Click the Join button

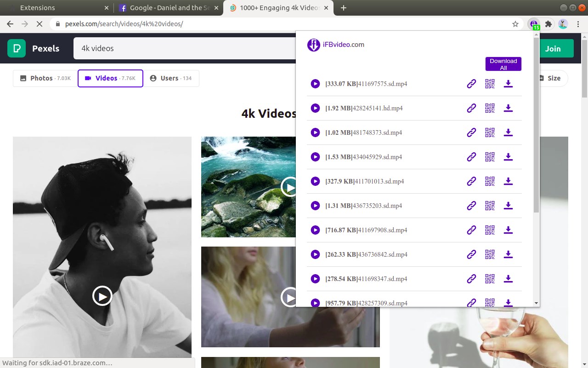(x=557, y=48)
